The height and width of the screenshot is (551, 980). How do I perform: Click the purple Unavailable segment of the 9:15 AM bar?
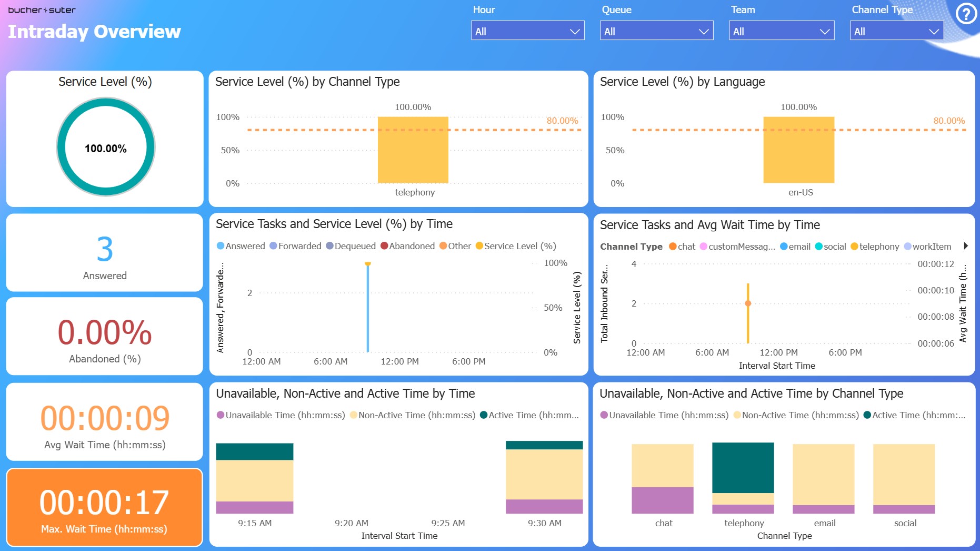pos(255,507)
